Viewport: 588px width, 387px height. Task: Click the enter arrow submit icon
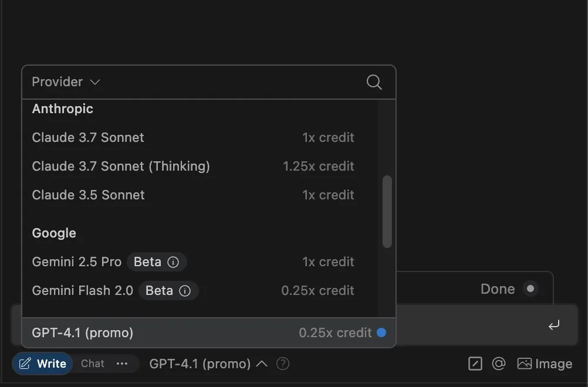click(554, 325)
